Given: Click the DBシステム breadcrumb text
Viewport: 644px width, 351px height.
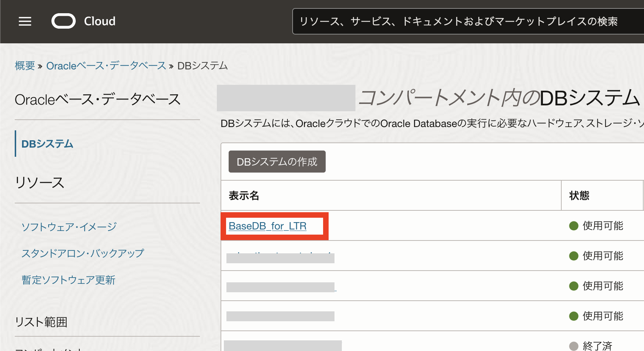Looking at the screenshot, I should point(203,66).
